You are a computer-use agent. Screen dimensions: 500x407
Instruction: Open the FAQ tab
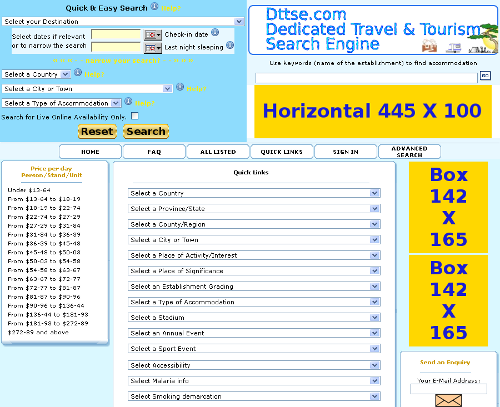click(154, 152)
